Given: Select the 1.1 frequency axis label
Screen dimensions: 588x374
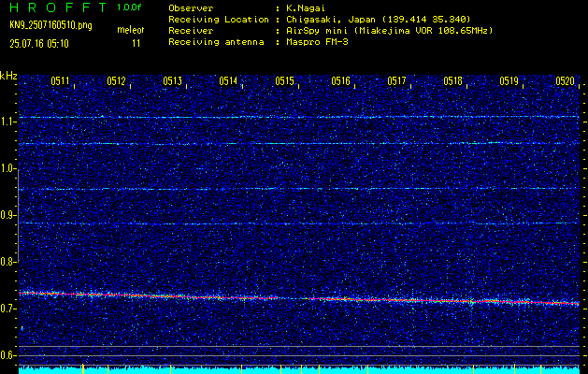Looking at the screenshot, I should pyautogui.click(x=7, y=122).
